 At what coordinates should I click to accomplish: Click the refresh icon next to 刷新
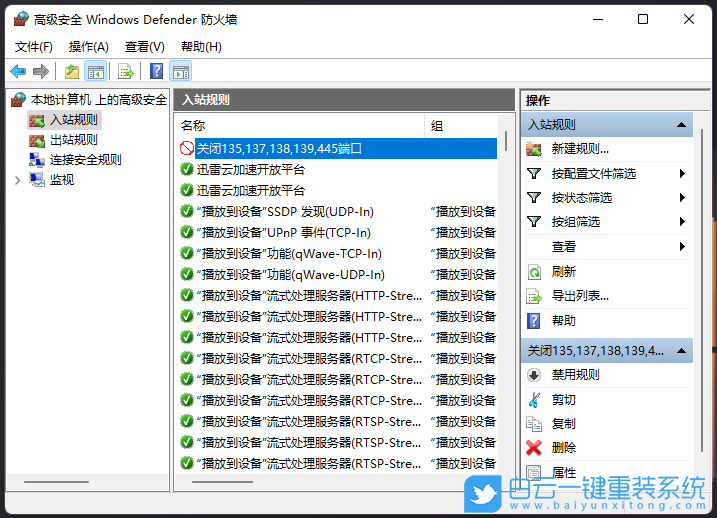click(x=534, y=272)
